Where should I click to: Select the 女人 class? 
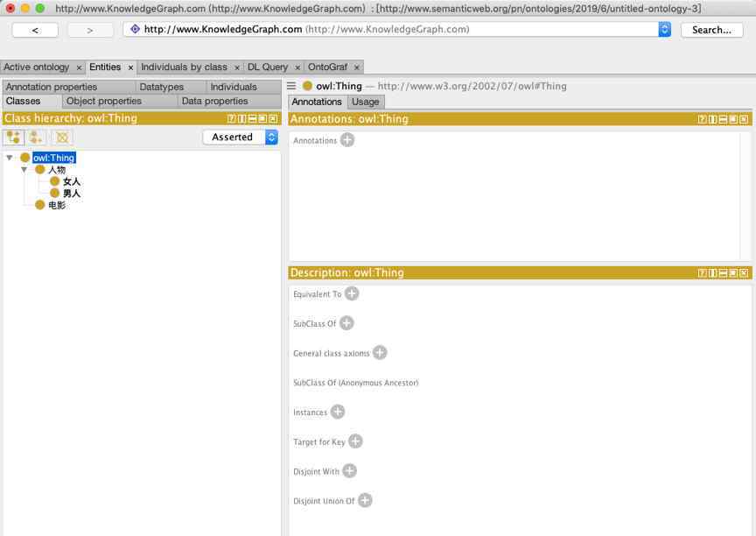[72, 181]
